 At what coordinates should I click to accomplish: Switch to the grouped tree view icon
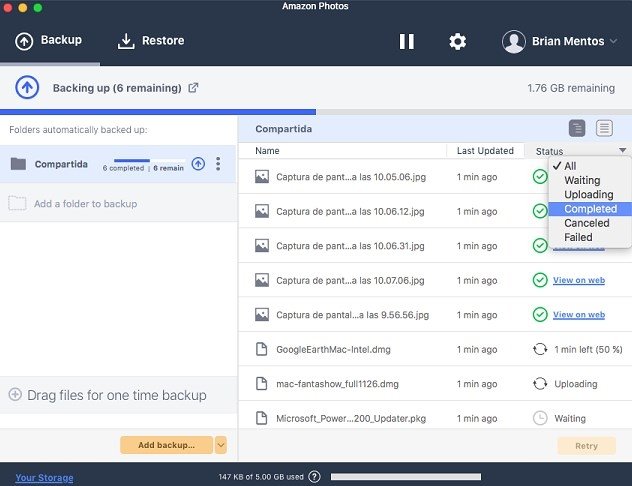point(577,129)
